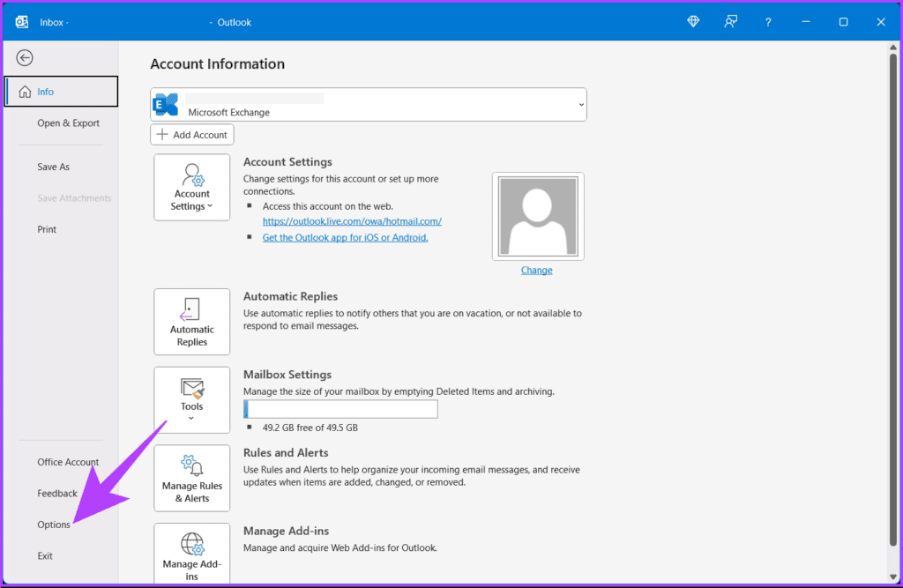Click the feedback person icon in title bar

[x=731, y=22]
